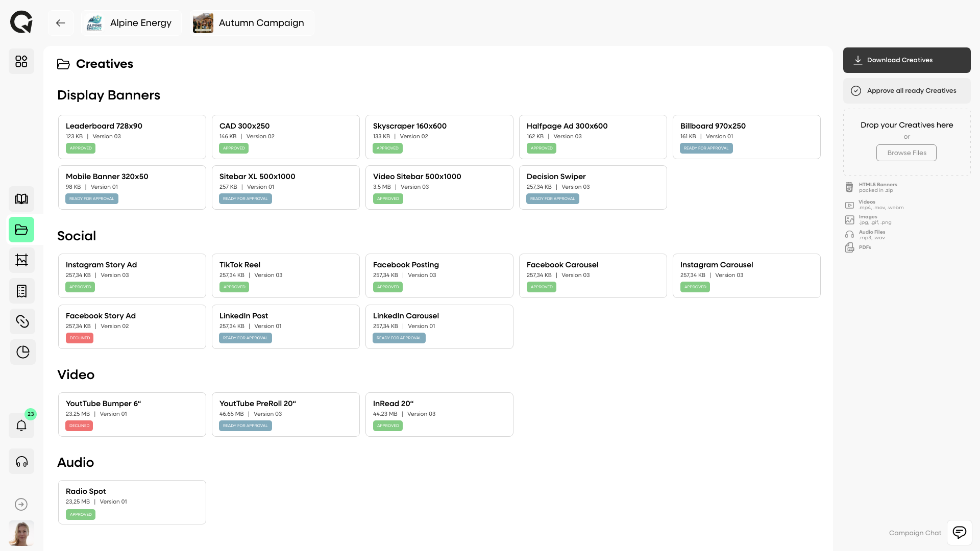Download Creatives archive
The height and width of the screenshot is (551, 980).
[x=907, y=60]
